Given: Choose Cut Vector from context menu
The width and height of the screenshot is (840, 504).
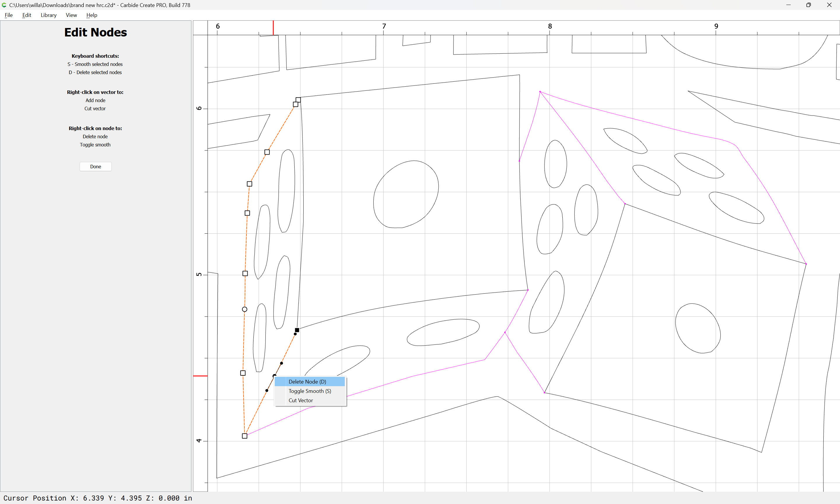Looking at the screenshot, I should pyautogui.click(x=310, y=400).
